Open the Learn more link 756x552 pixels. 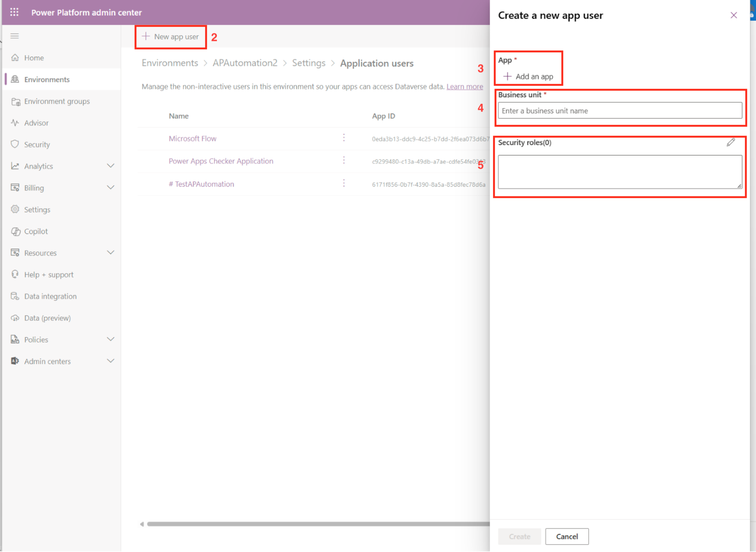464,86
